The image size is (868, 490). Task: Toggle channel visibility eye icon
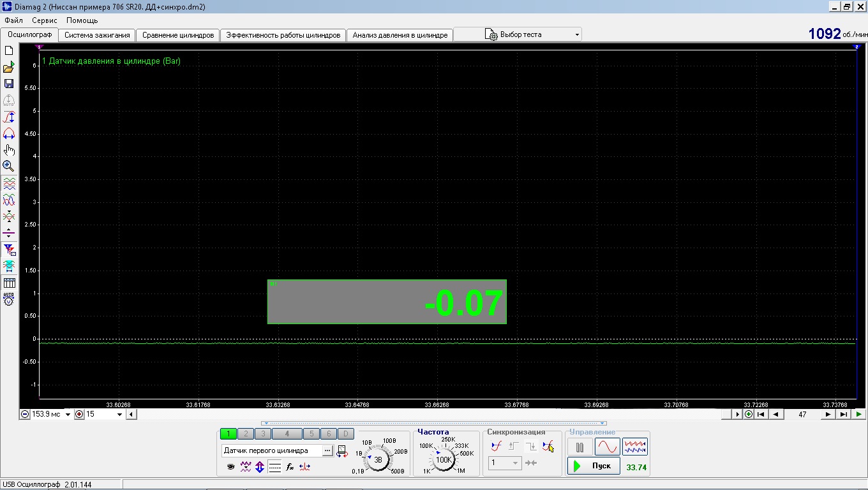click(x=230, y=467)
